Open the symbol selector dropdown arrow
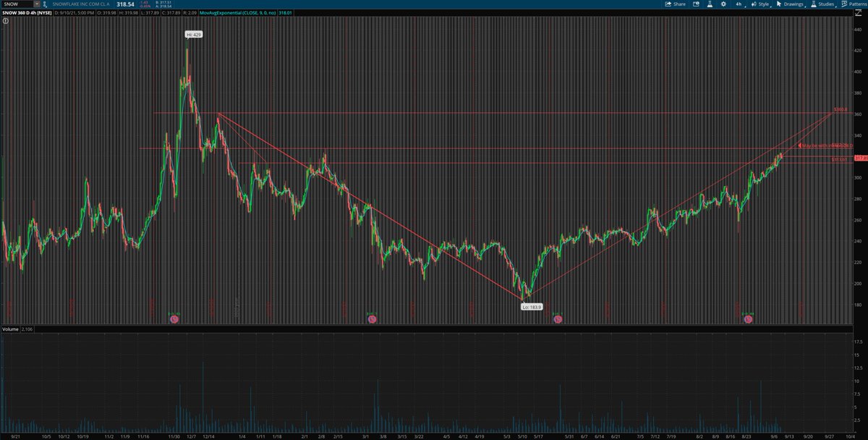Image resolution: width=868 pixels, height=440 pixels. click(36, 4)
